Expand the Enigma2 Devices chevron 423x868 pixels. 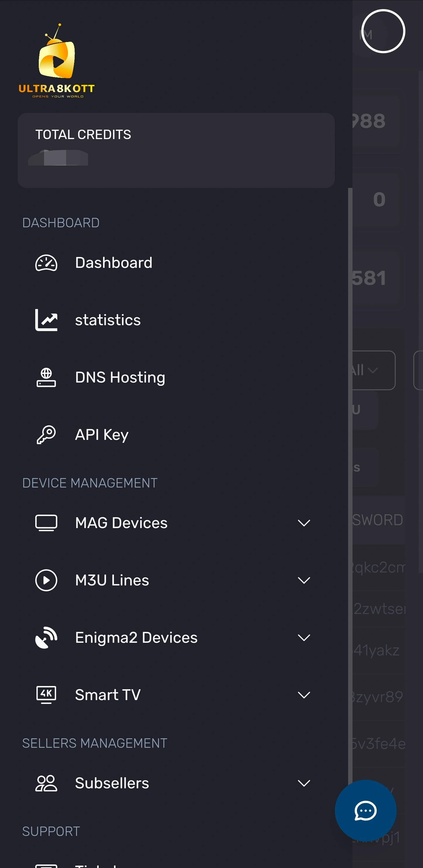coord(304,637)
